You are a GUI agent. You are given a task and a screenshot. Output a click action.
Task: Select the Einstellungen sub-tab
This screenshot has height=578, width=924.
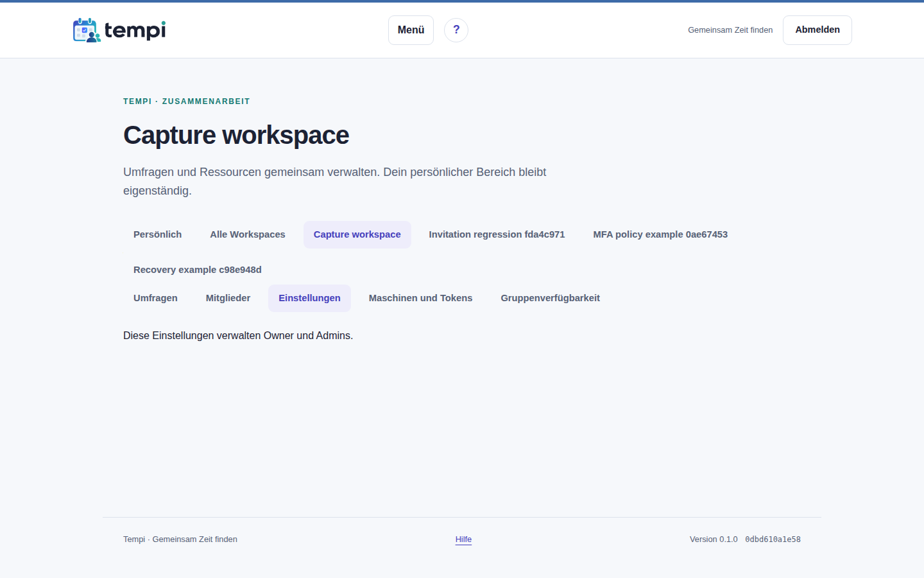pyautogui.click(x=309, y=298)
